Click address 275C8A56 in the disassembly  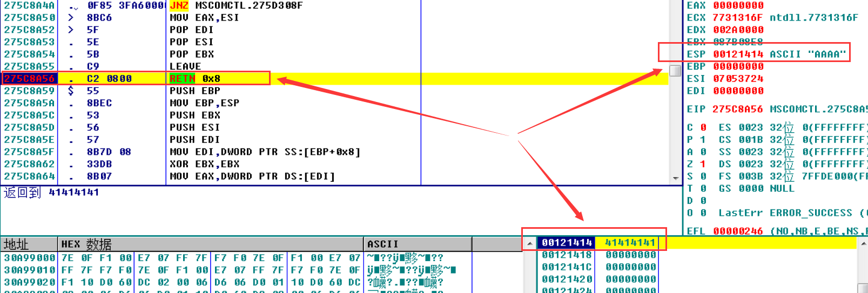(x=29, y=79)
